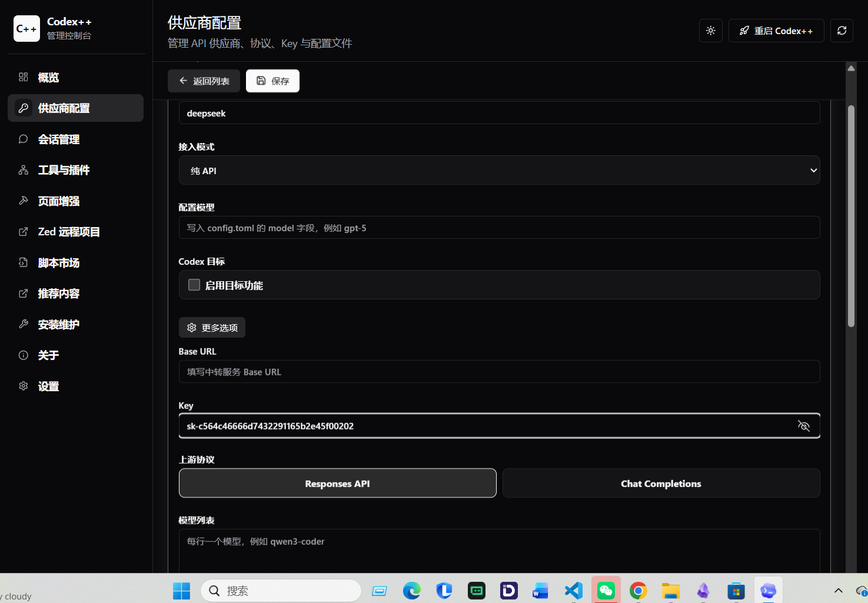The height and width of the screenshot is (603, 868).
Task: Open 脚本市场 in the sidebar
Action: pyautogui.click(x=75, y=263)
